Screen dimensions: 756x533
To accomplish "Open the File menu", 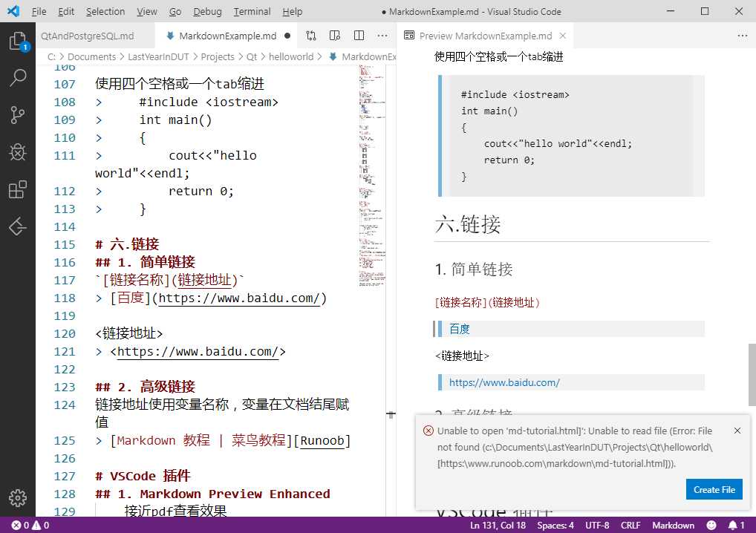I will [39, 12].
